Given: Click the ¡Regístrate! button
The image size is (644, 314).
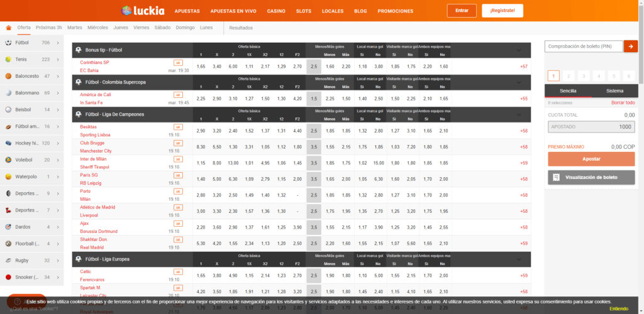Looking at the screenshot, I should 502,11.
